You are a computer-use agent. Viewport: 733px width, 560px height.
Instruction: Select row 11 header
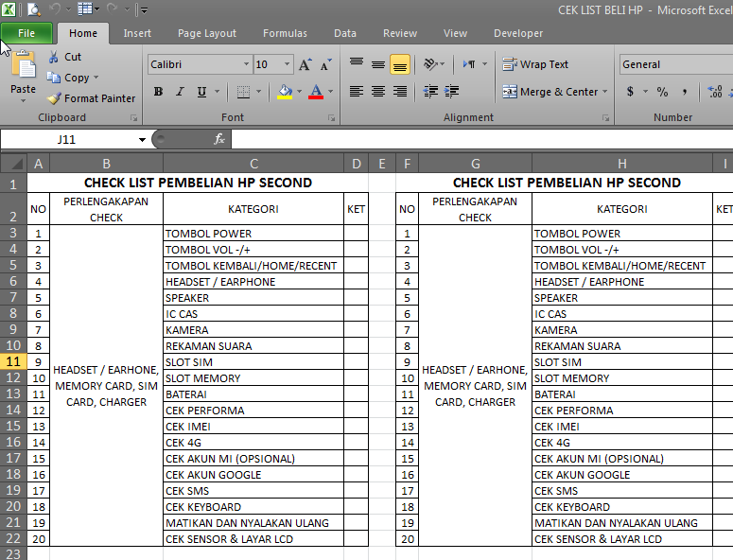(13, 361)
